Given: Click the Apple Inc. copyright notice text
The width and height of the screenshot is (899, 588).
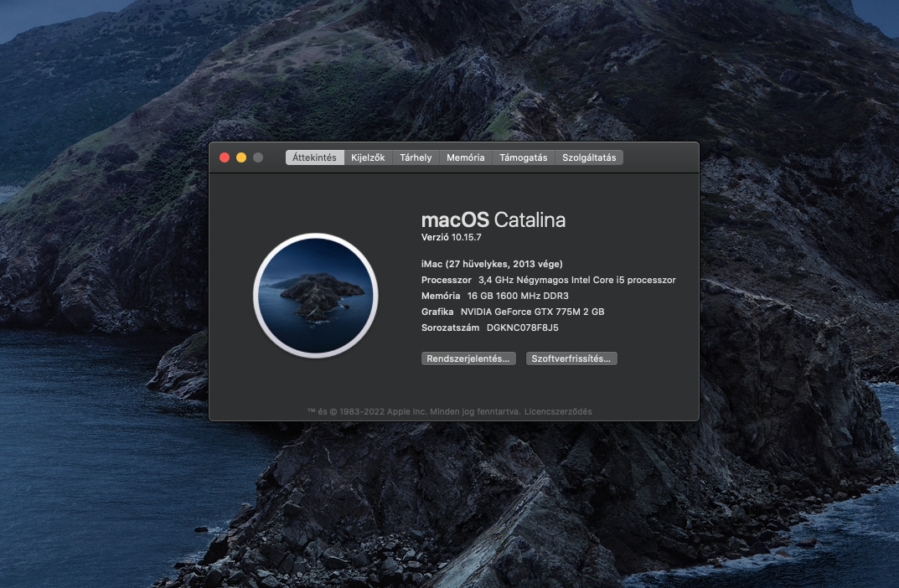Looking at the screenshot, I should coord(414,411).
